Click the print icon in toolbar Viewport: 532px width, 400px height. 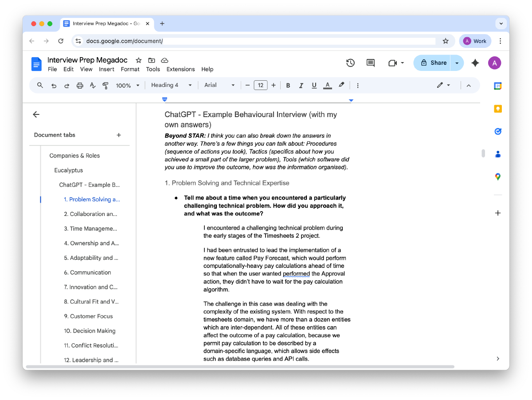[80, 85]
